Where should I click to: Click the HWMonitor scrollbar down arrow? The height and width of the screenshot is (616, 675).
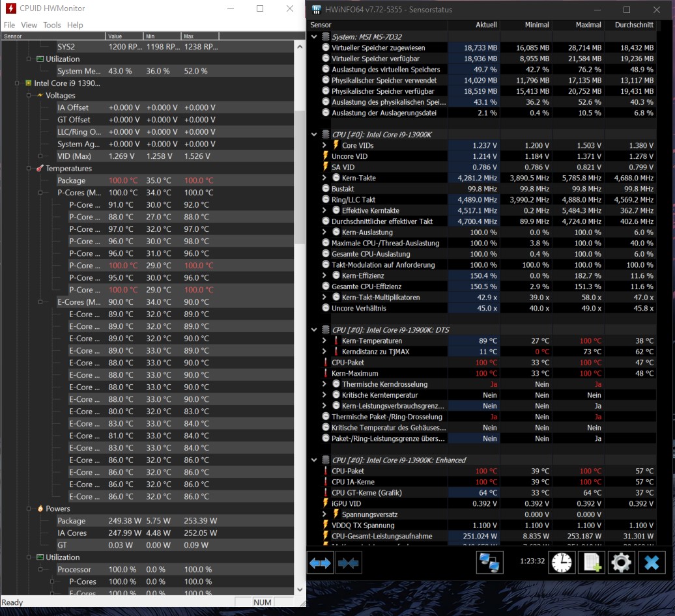(x=300, y=589)
